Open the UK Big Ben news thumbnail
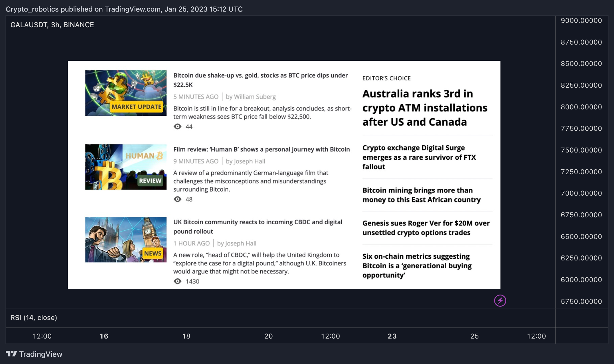The width and height of the screenshot is (614, 364). click(x=126, y=240)
